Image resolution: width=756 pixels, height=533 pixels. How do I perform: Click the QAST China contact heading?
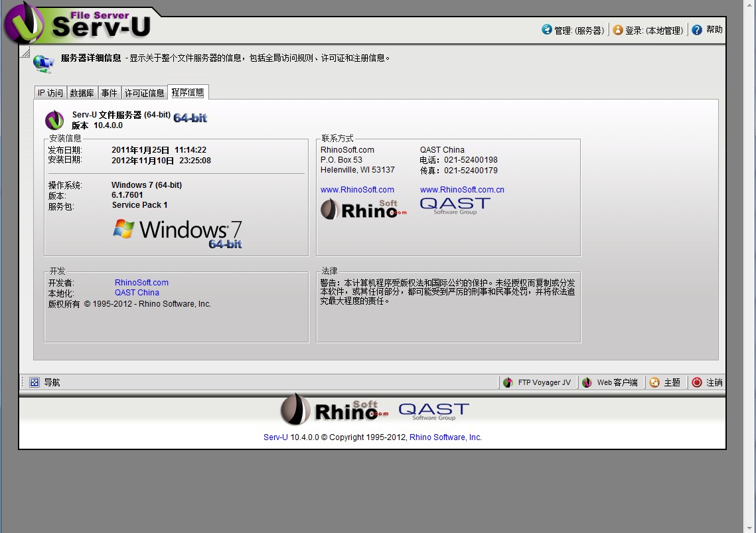442,150
